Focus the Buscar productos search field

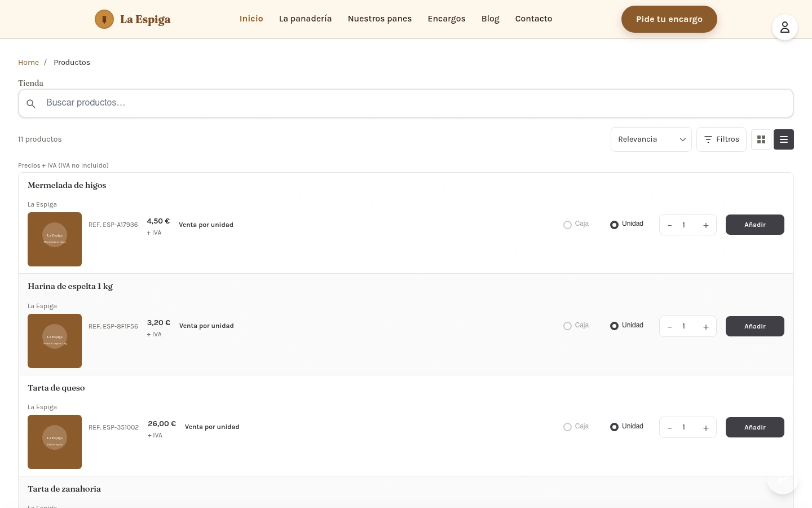point(406,103)
